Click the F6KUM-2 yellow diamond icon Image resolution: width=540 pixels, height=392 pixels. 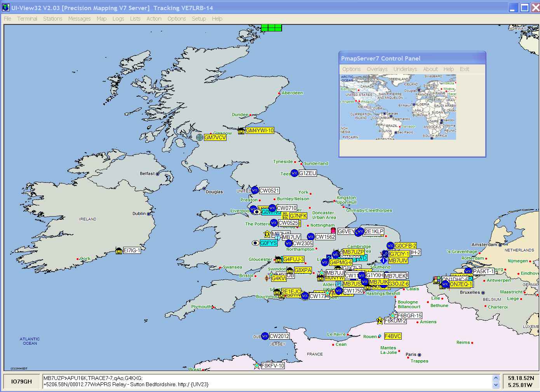pyautogui.click(x=380, y=321)
